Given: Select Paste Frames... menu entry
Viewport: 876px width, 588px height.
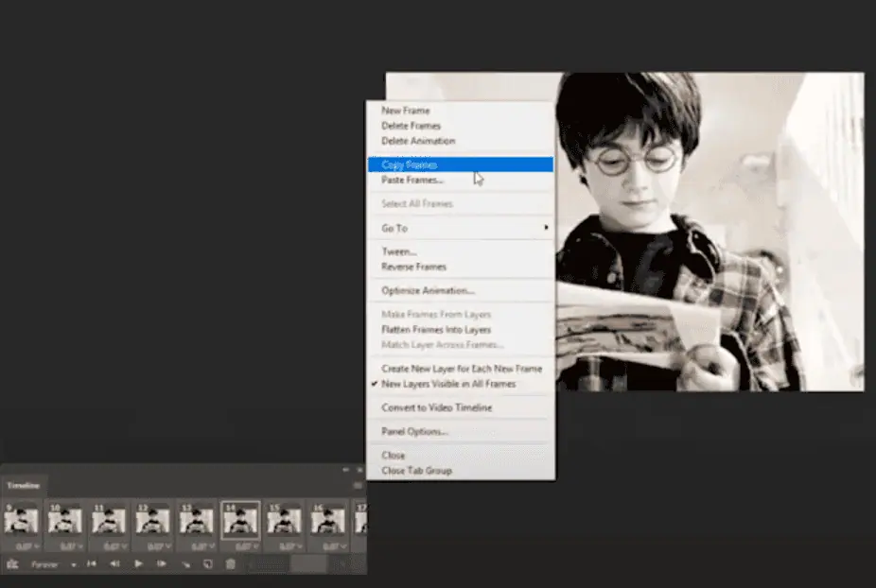Looking at the screenshot, I should point(461,180).
